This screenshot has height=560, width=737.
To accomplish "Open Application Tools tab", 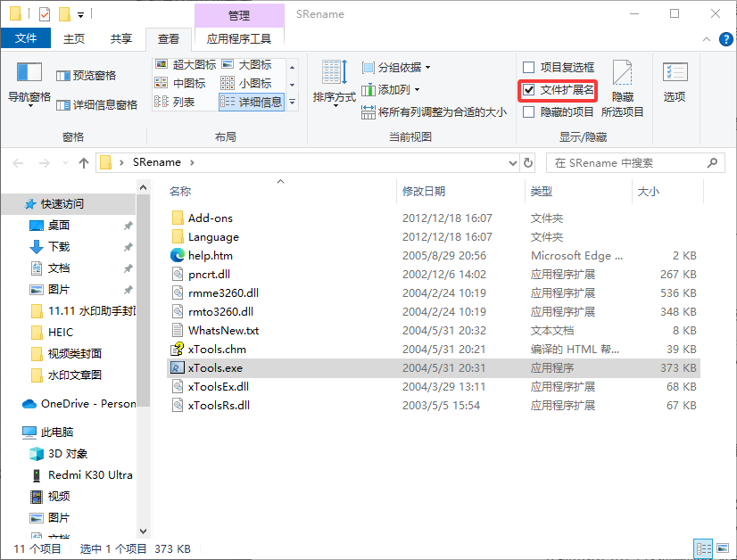I will (x=239, y=38).
